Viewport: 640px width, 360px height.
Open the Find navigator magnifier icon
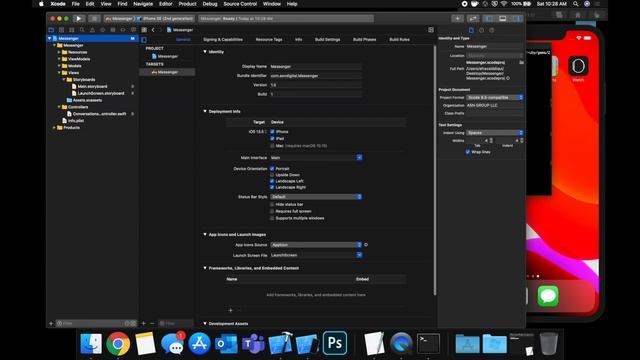[x=82, y=30]
